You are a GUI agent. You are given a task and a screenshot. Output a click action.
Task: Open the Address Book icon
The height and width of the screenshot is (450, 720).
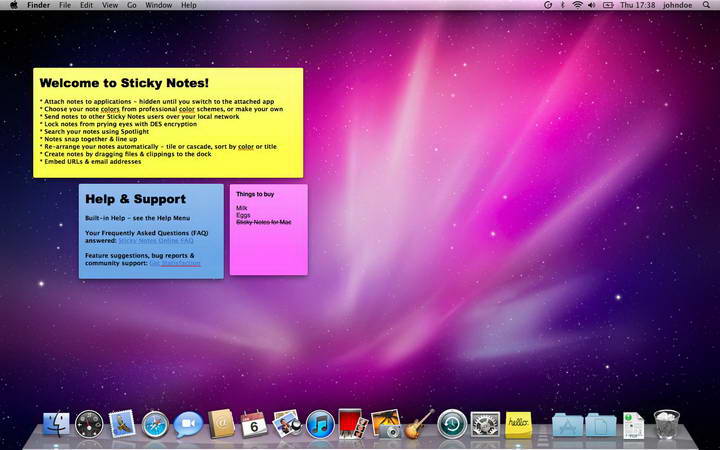[221, 424]
